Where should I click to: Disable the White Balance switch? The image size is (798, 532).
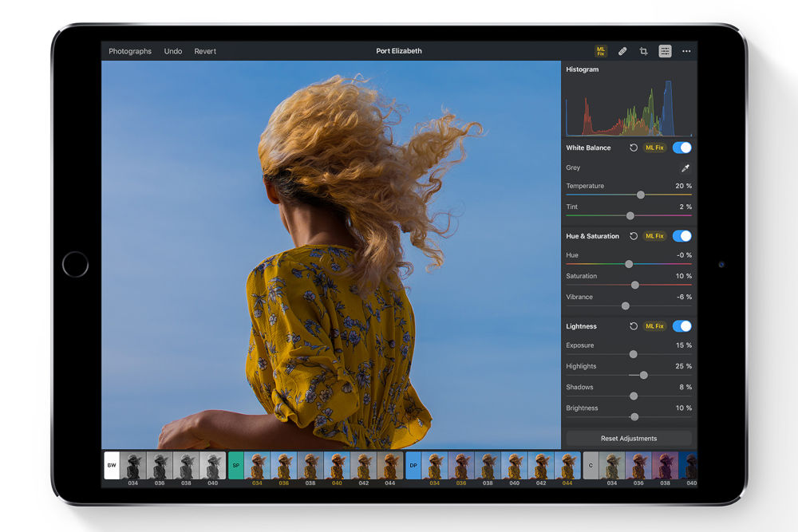pyautogui.click(x=681, y=148)
